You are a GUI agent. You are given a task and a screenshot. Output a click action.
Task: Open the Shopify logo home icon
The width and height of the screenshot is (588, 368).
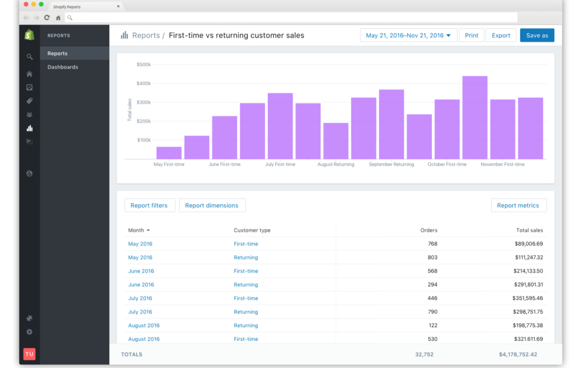click(x=29, y=35)
